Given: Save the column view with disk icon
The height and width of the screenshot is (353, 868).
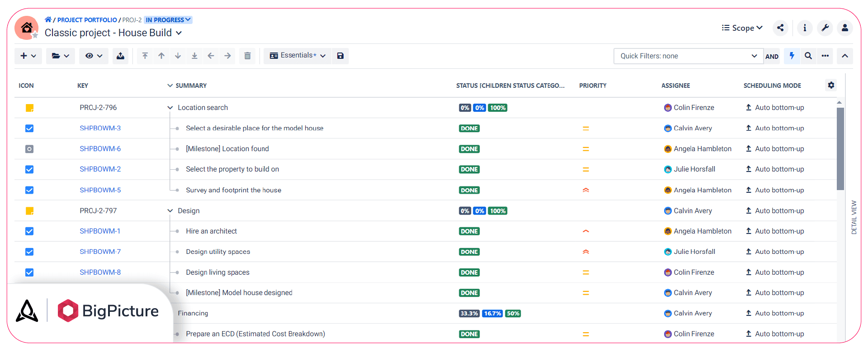Looking at the screenshot, I should coord(340,56).
